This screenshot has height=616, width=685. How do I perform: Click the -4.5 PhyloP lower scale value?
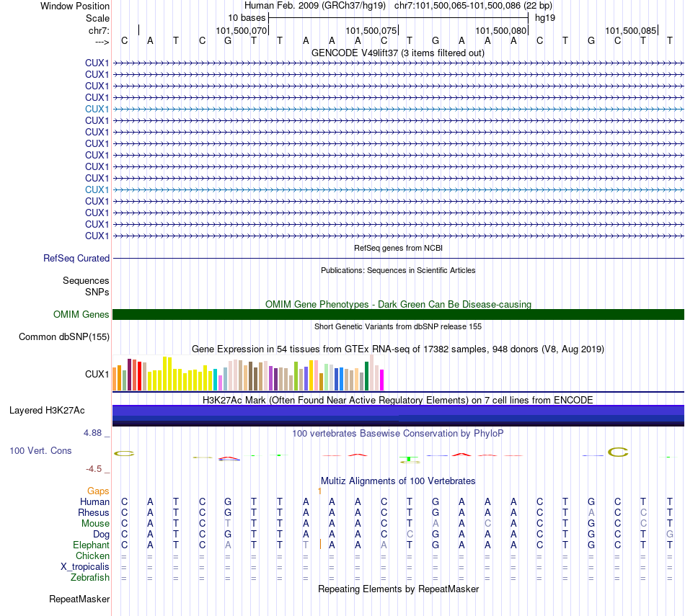tap(94, 469)
